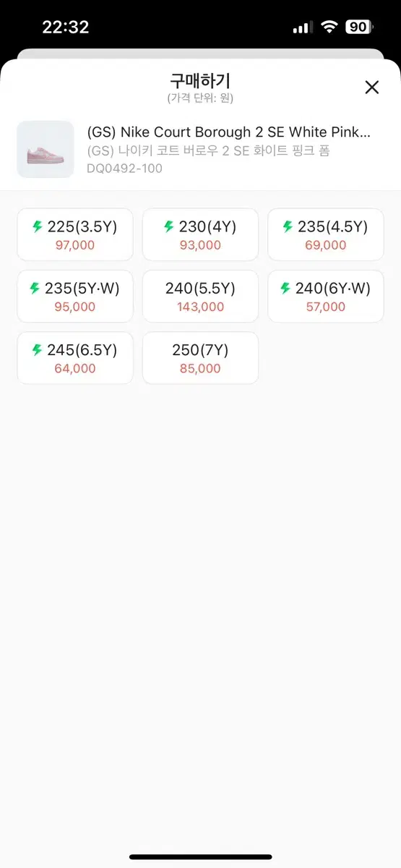Choose the 64,000 won price
The height and width of the screenshot is (868, 401).
(75, 368)
